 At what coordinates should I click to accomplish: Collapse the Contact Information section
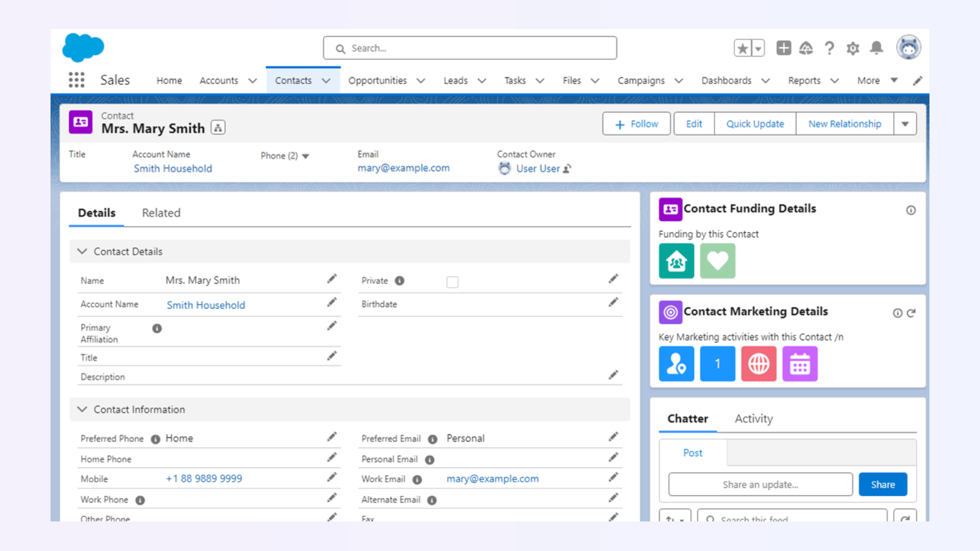pos(82,410)
